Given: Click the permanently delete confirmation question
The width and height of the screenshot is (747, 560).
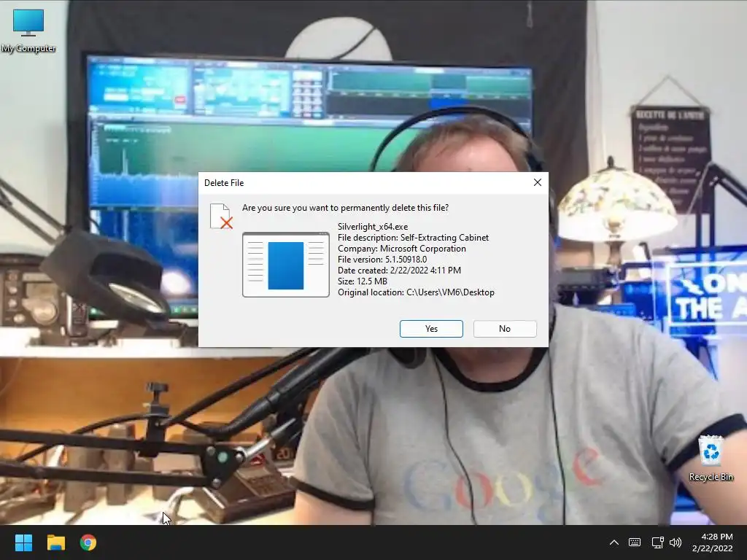Looking at the screenshot, I should (345, 208).
